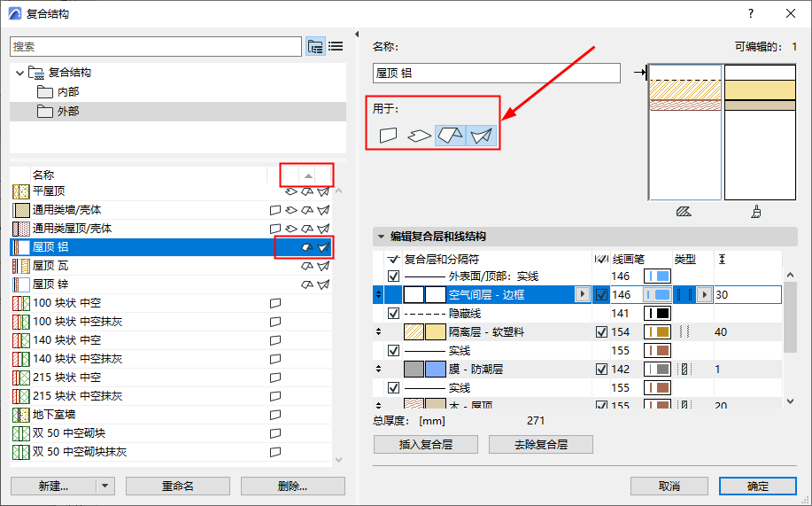Collapse the 复合结构 root folder
Screen dimensions: 812x506
click(19, 73)
